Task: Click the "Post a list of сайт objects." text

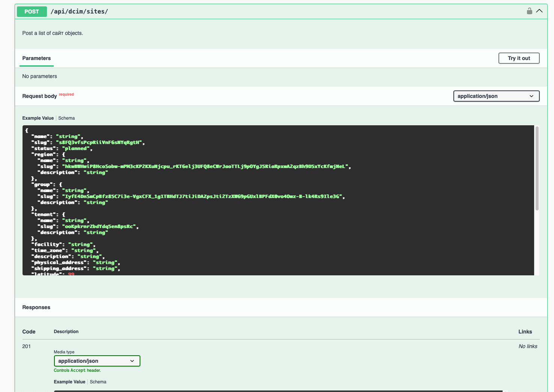Action: tap(53, 33)
